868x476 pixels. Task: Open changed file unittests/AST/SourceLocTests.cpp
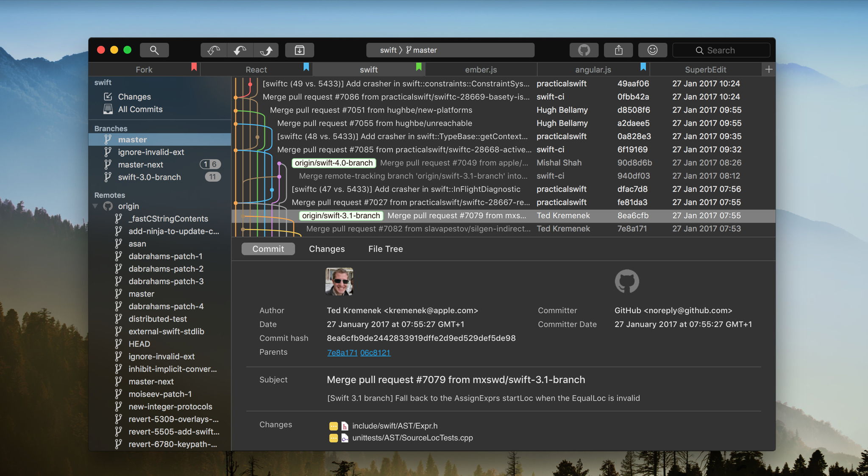[x=412, y=438]
